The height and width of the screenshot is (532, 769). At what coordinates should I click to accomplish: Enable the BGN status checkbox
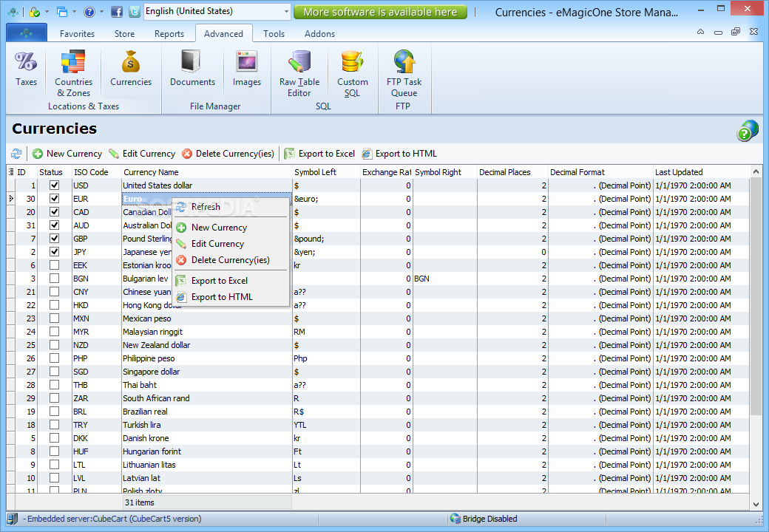[55, 279]
